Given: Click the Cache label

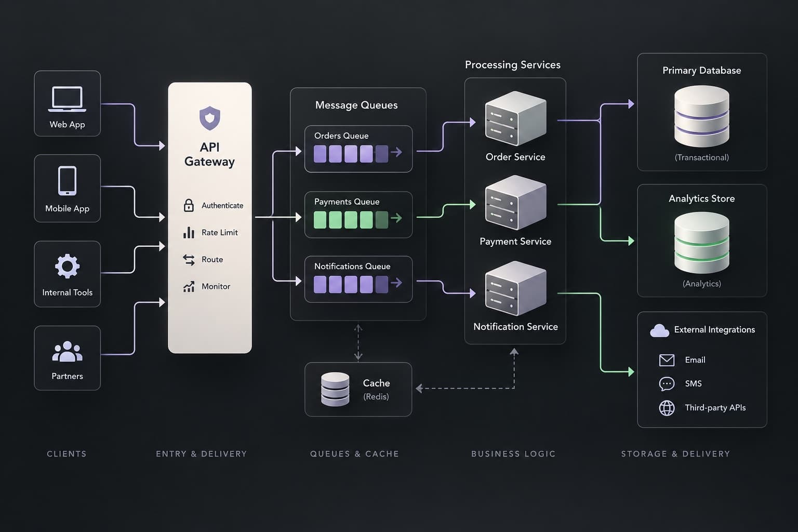Looking at the screenshot, I should (376, 383).
